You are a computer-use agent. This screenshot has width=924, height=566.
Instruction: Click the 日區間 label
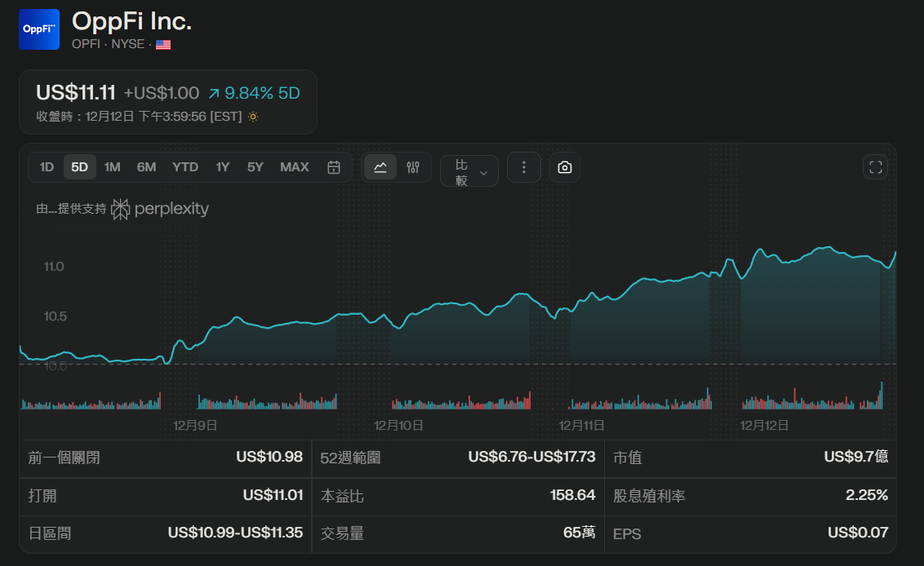pos(50,533)
